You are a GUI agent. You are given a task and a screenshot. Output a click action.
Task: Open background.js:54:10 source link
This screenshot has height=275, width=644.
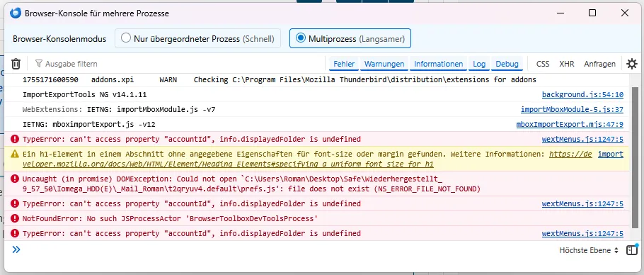(x=582, y=94)
